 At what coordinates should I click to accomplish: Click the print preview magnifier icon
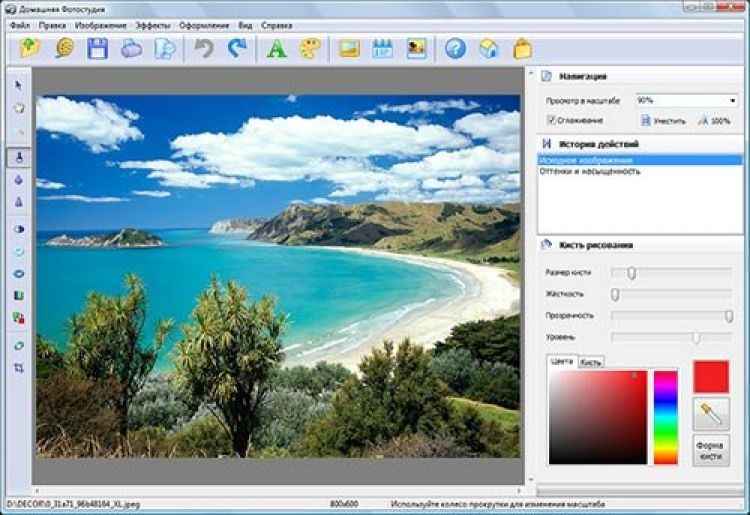tap(165, 48)
